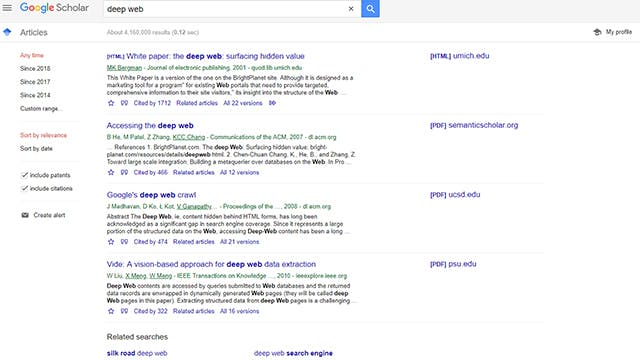Open My profile text link
Screen dimensions: 640x360
pos(619,32)
